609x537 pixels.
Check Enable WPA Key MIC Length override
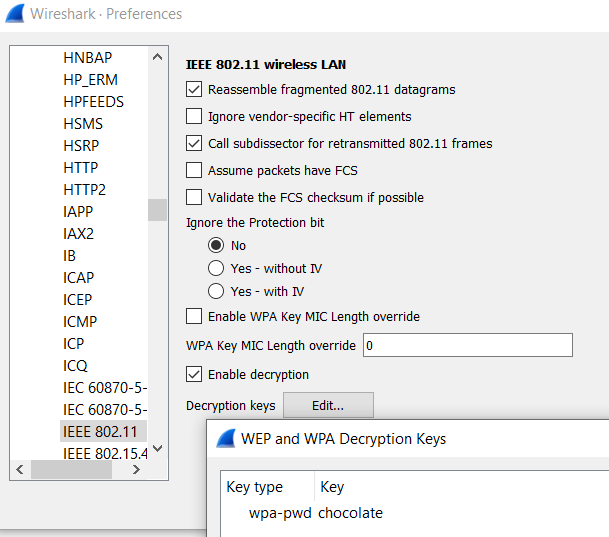(x=194, y=316)
